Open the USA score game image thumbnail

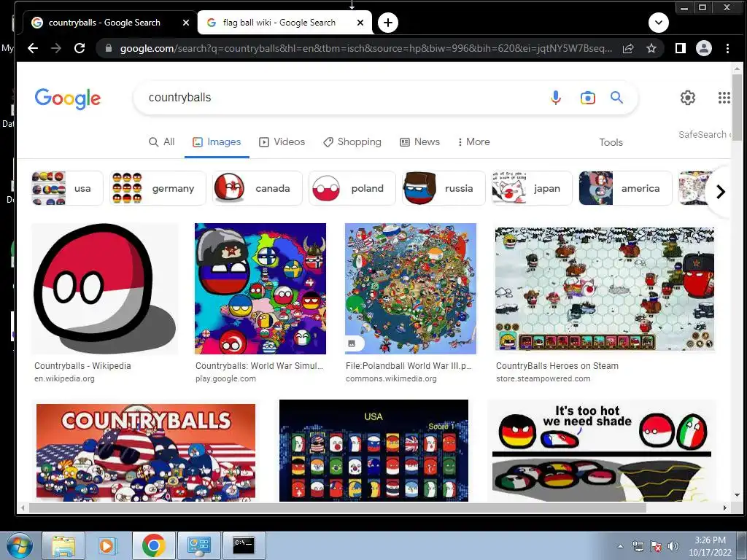[x=373, y=451]
